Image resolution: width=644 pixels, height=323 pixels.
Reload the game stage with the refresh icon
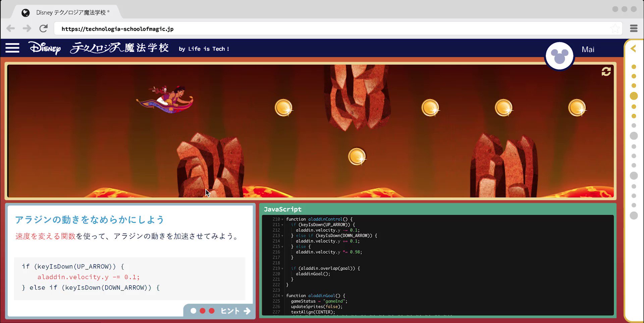[x=606, y=71]
